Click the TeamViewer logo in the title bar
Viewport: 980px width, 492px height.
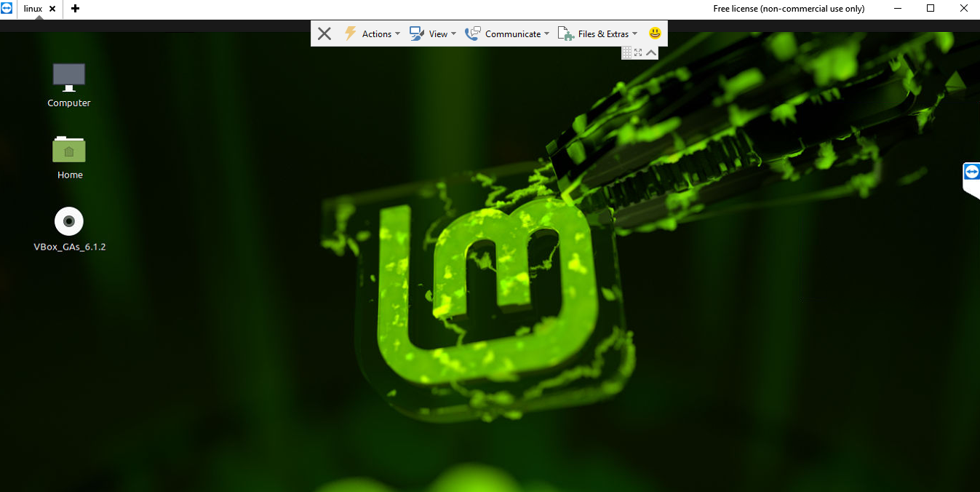pyautogui.click(x=7, y=9)
